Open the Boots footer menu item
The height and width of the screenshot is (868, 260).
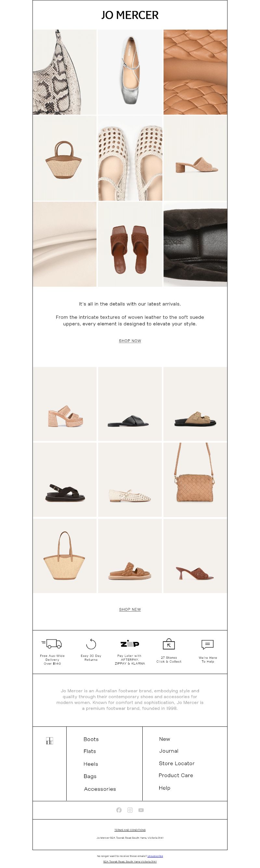(x=91, y=739)
